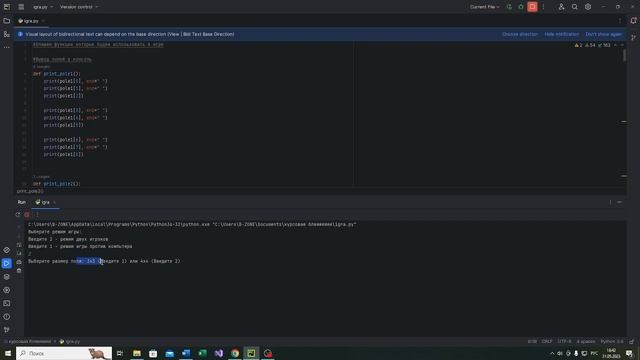
Task: Open the Windows Start menu
Action: point(8,353)
